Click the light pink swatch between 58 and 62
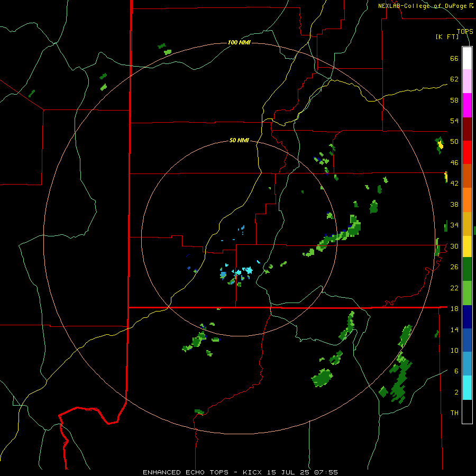The height and width of the screenshot is (476, 476). (x=467, y=81)
